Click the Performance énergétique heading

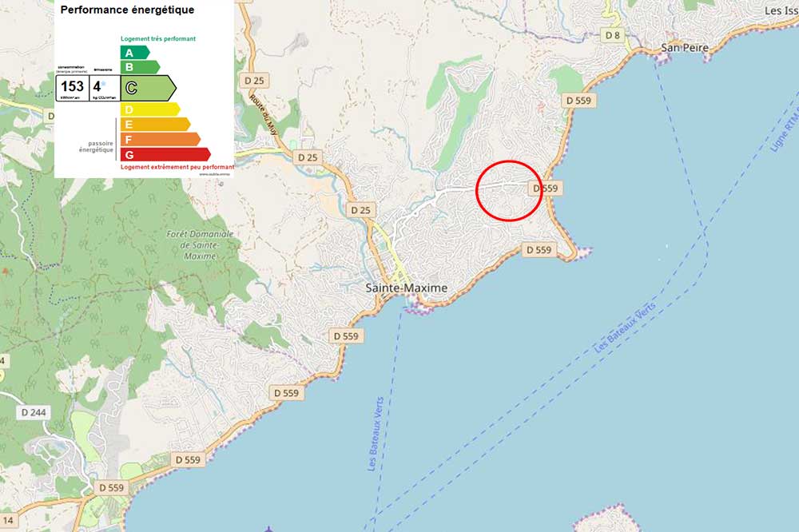click(x=127, y=10)
